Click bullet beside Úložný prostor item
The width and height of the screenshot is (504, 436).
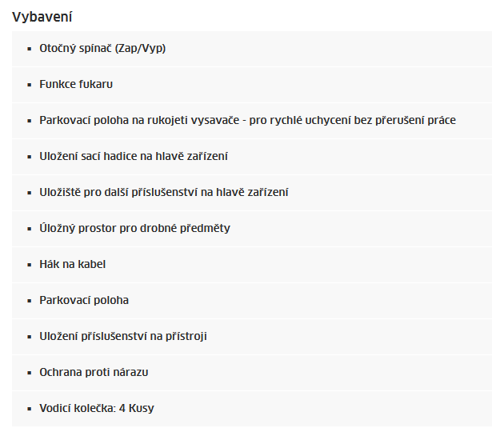(30, 229)
